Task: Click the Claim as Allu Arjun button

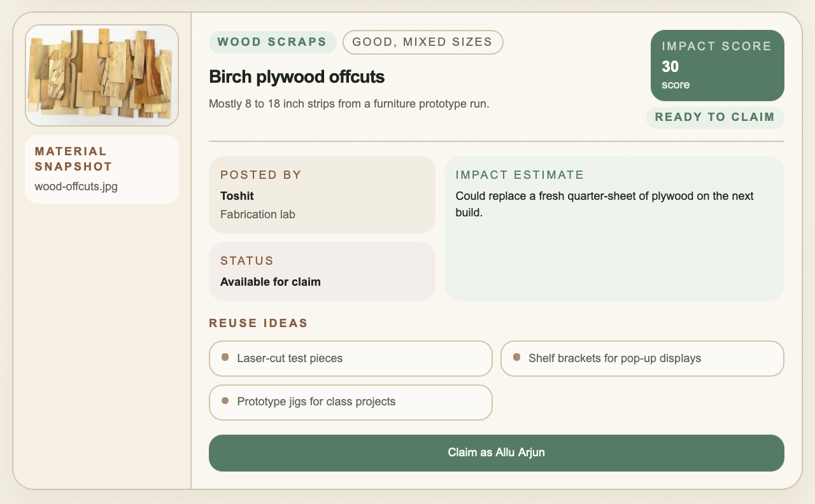Action: (496, 452)
